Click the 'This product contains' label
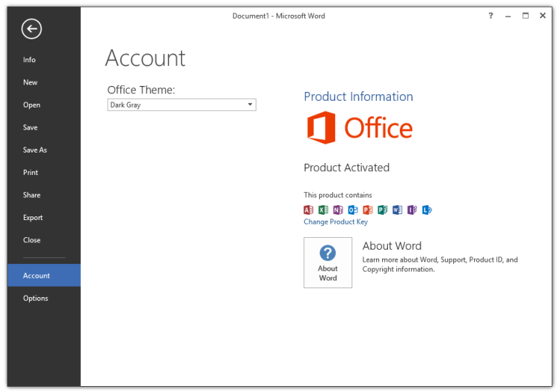The width and height of the screenshot is (560, 392). tap(338, 195)
